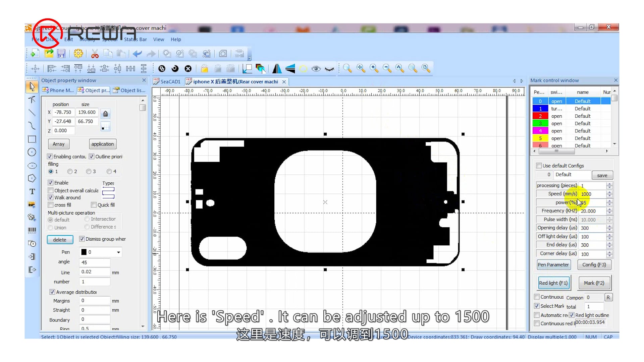
Task: Cut selection with the scissors icon
Action: click(95, 54)
